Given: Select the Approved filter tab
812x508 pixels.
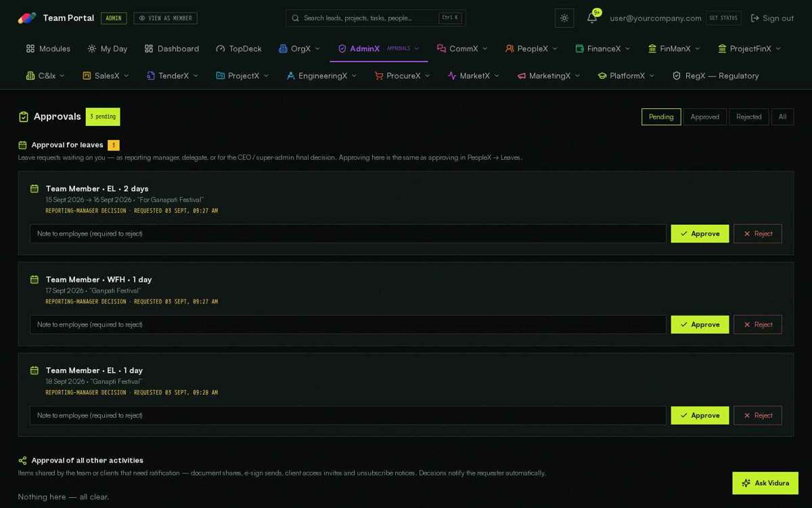Looking at the screenshot, I should (705, 117).
